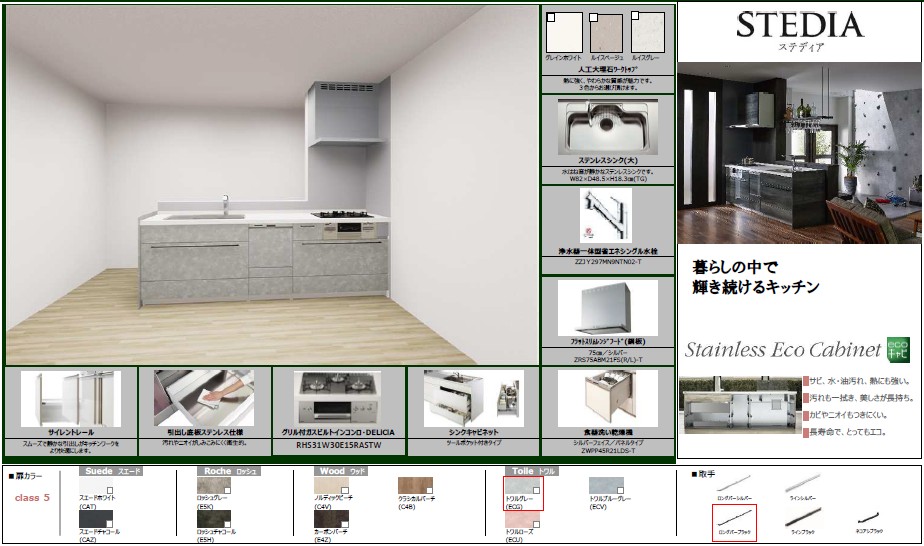Image resolution: width=924 pixels, height=546 pixels.
Task: Switch to the Wood color group header
Action: 335,468
